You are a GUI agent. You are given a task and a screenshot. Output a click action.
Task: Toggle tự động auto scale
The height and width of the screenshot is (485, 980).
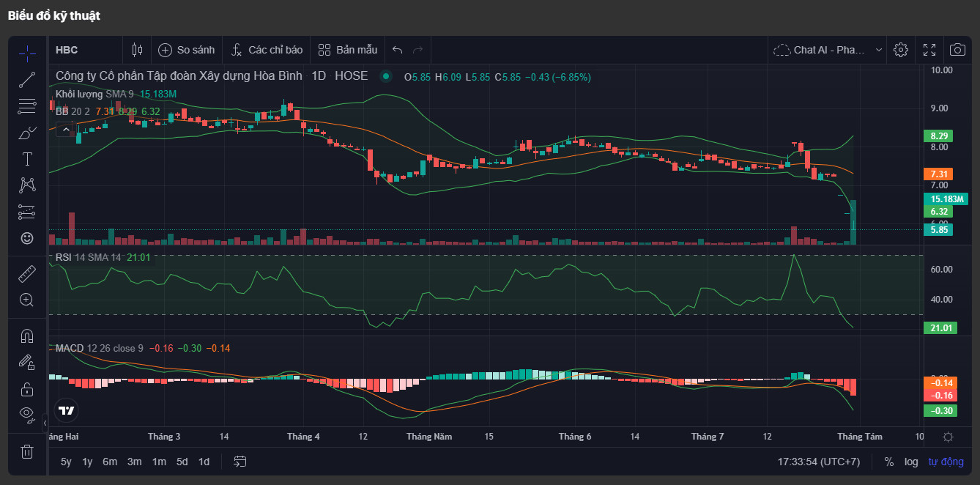tap(946, 462)
